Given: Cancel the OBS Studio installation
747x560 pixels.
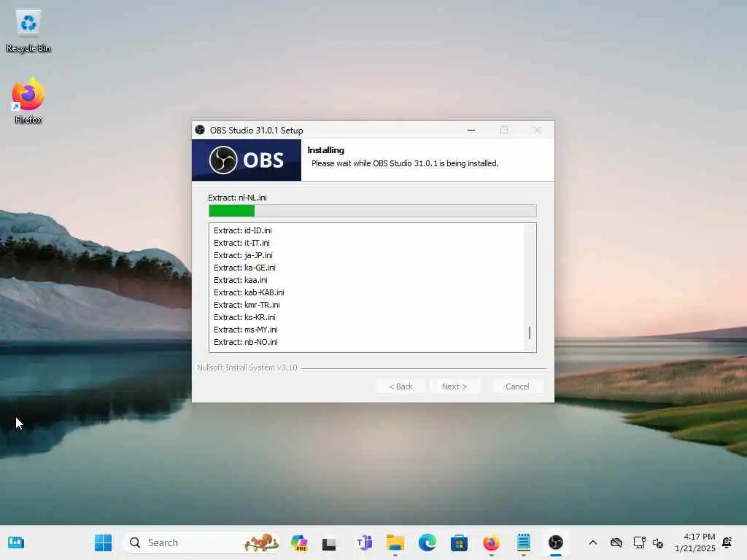Looking at the screenshot, I should pyautogui.click(x=517, y=386).
